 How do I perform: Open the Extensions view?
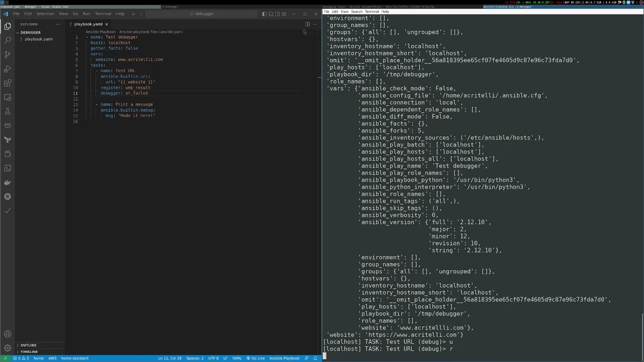[8, 83]
